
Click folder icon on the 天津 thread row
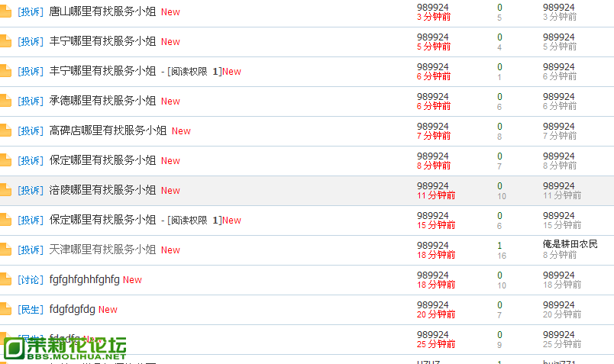5,250
